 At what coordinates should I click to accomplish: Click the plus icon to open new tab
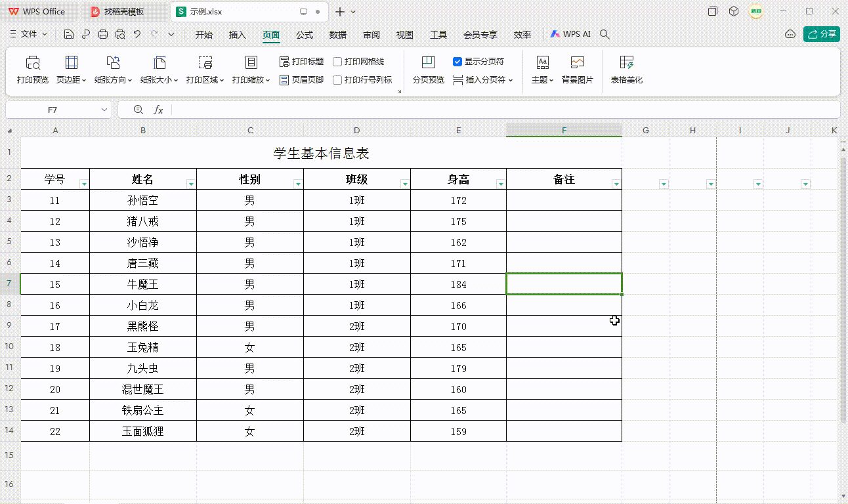(x=340, y=12)
